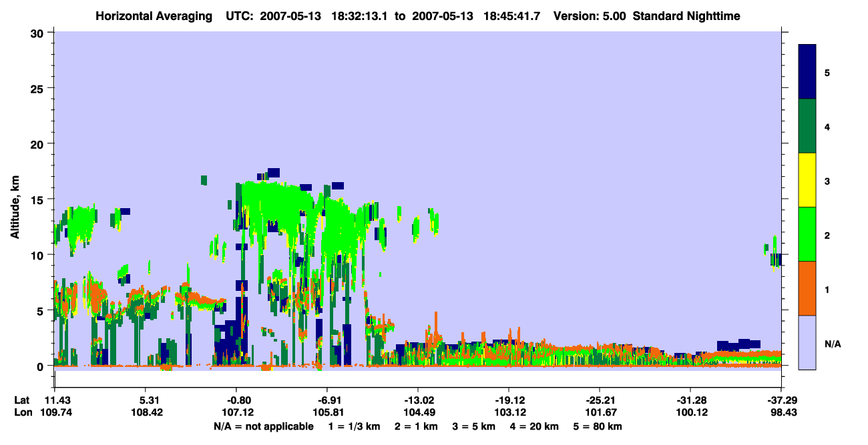
Task: Click the 20 altitude tick label
Action: point(38,143)
